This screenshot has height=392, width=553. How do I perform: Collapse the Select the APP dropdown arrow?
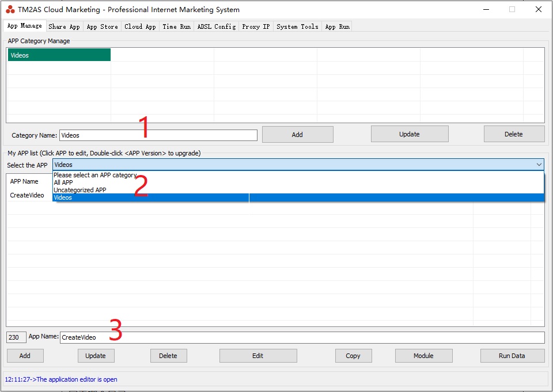[x=539, y=165]
